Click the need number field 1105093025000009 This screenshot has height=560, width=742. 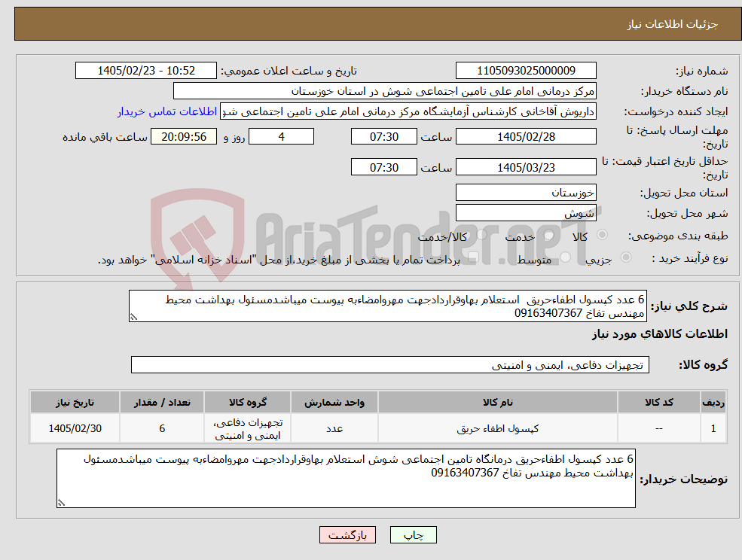pos(526,71)
